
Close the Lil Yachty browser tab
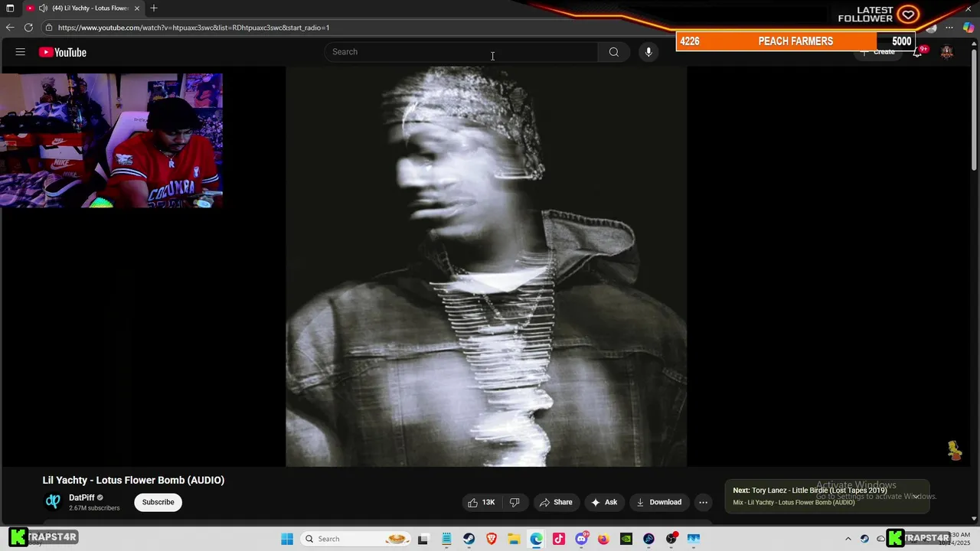coord(137,8)
